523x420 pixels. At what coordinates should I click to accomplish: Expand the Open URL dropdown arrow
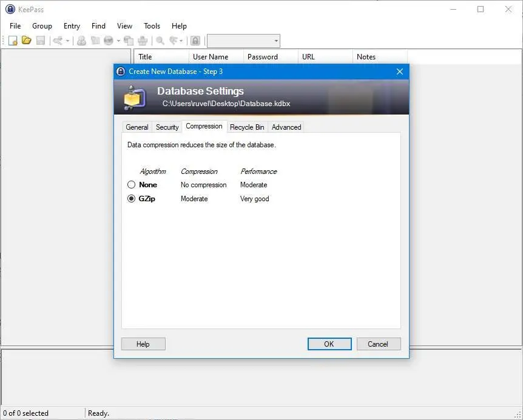(118, 41)
